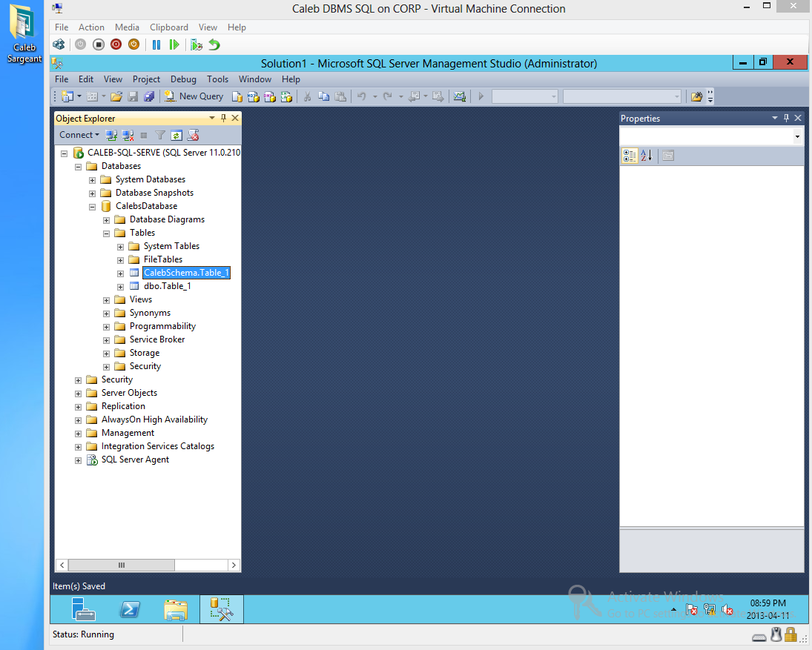Toggle Categorized view in Properties panel
Viewport: 812px width, 650px height.
pyautogui.click(x=630, y=156)
